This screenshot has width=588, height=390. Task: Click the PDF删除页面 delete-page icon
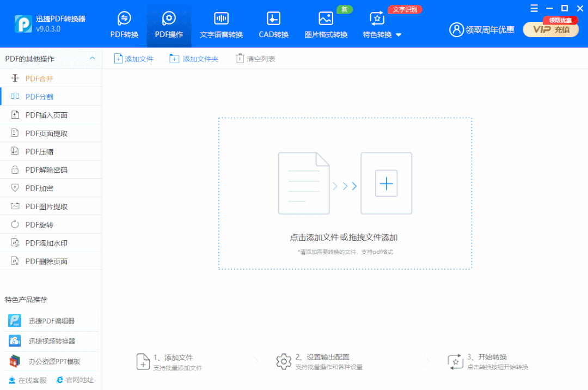15,260
